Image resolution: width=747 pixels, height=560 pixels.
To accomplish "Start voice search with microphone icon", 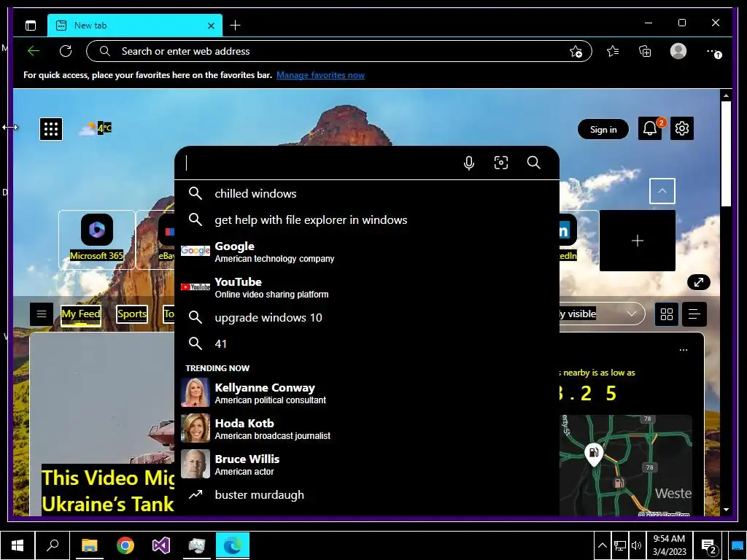I will pos(469,163).
